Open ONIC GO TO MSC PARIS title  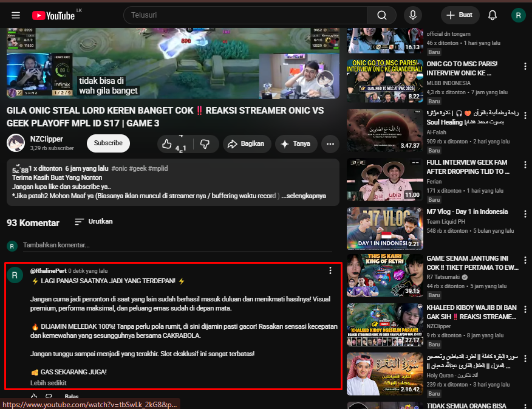(x=462, y=68)
